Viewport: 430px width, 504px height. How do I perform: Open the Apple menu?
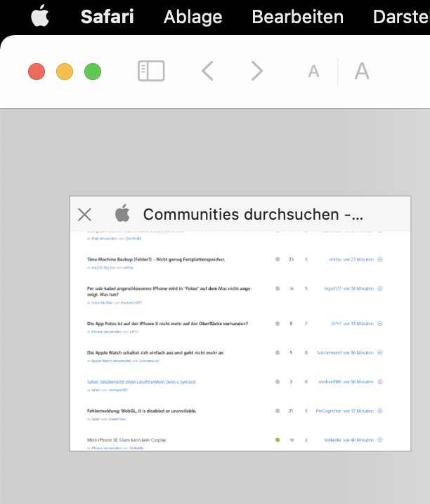(x=40, y=16)
